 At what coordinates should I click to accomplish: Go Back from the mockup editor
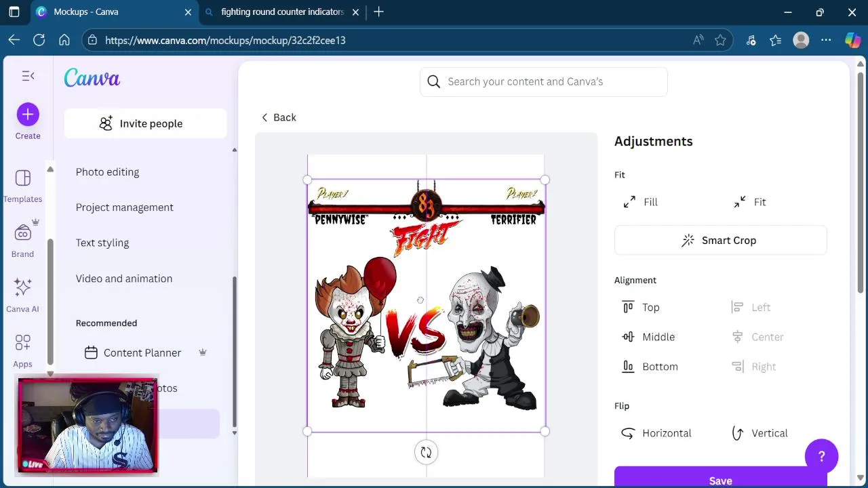[279, 117]
